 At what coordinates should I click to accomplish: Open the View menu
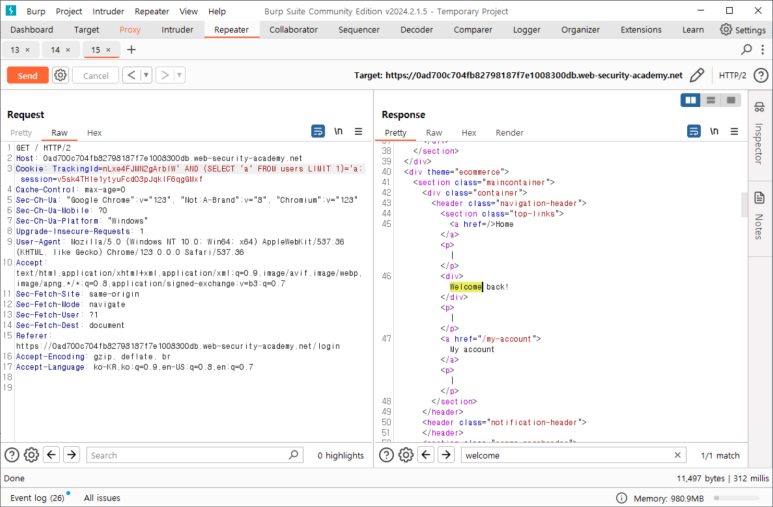[188, 11]
